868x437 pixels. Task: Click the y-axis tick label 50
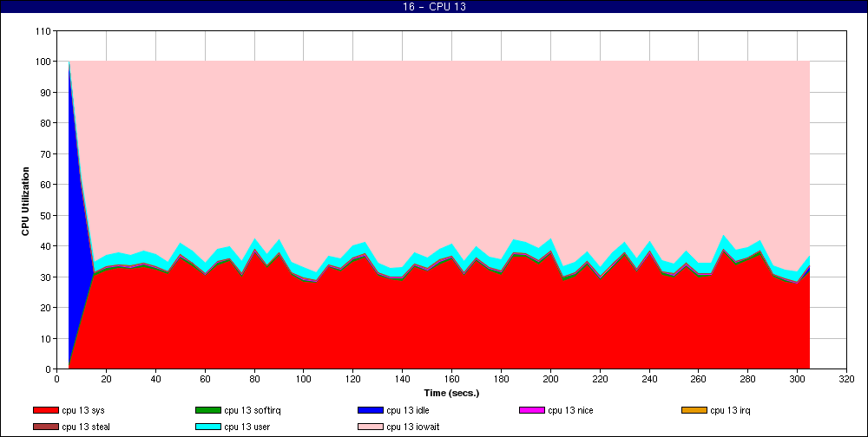point(48,216)
